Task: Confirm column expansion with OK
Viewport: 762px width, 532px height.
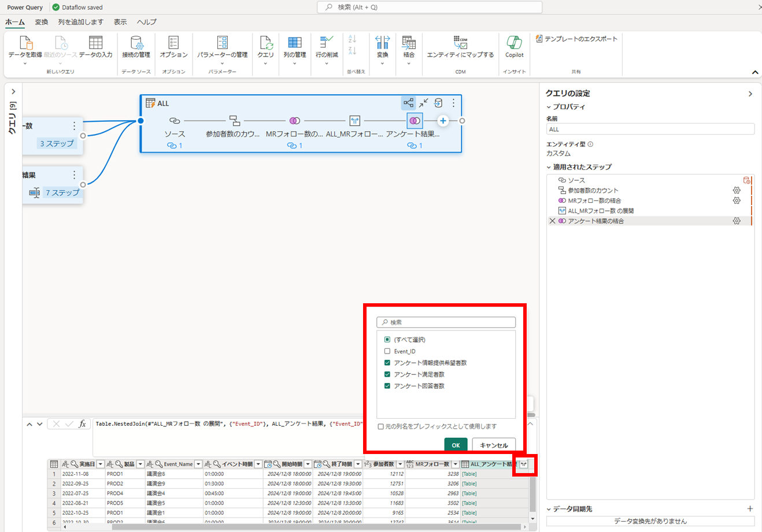Action: click(456, 445)
